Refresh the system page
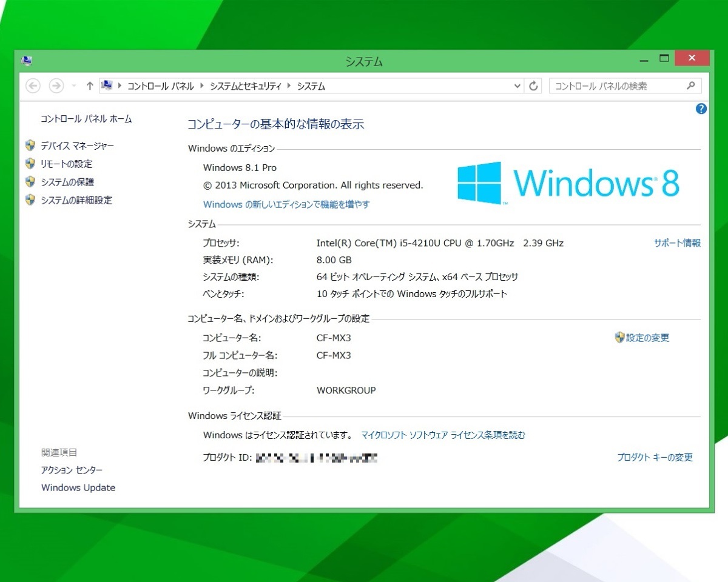Image resolution: width=728 pixels, height=582 pixels. pos(533,86)
